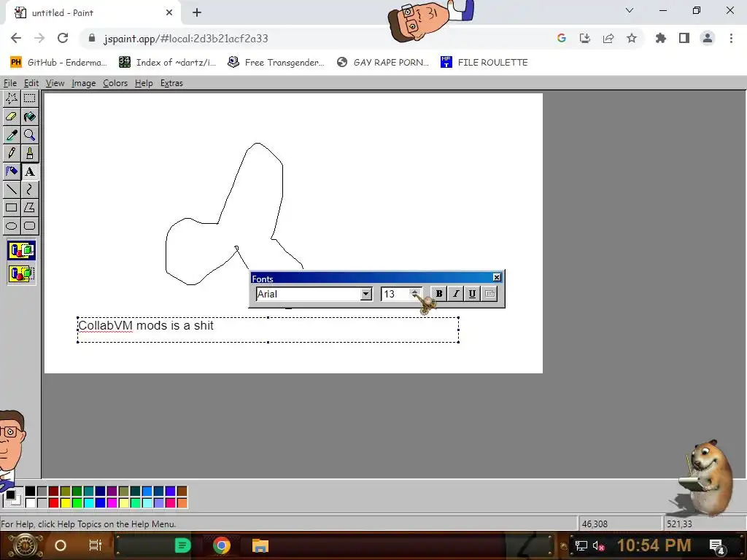Enable opaque text background option

pyautogui.click(x=21, y=251)
